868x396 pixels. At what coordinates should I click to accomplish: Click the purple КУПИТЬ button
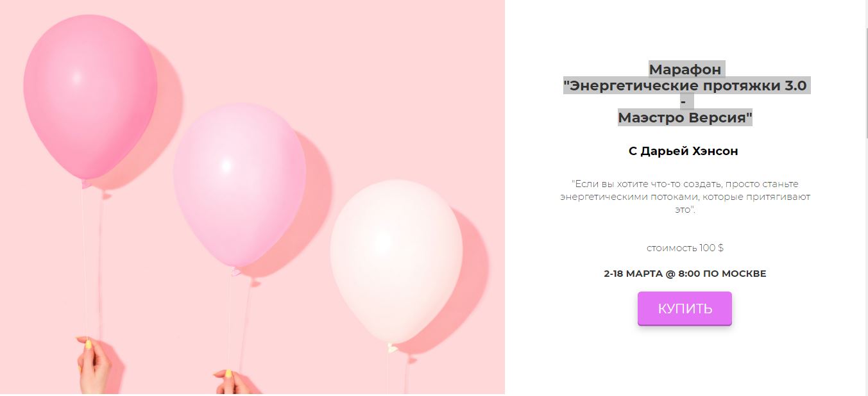pos(685,309)
